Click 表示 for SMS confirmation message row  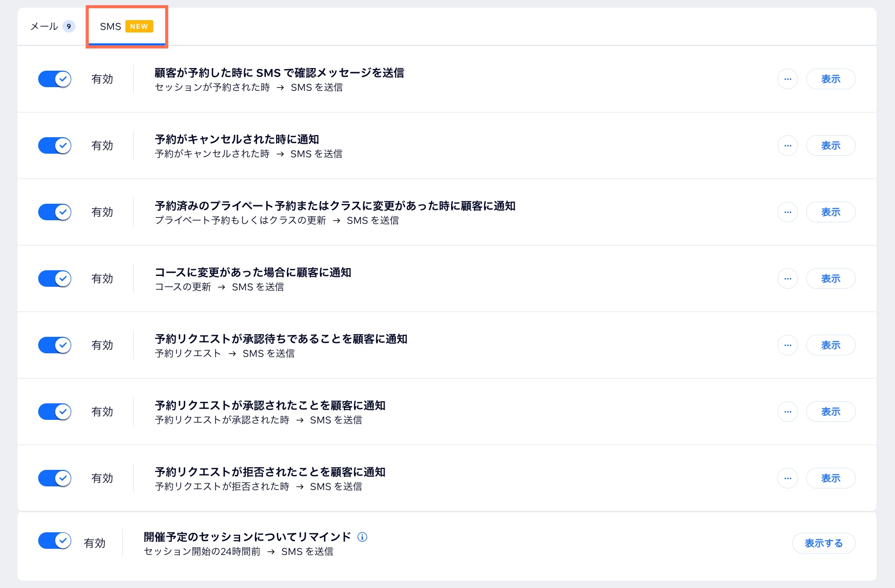(830, 79)
